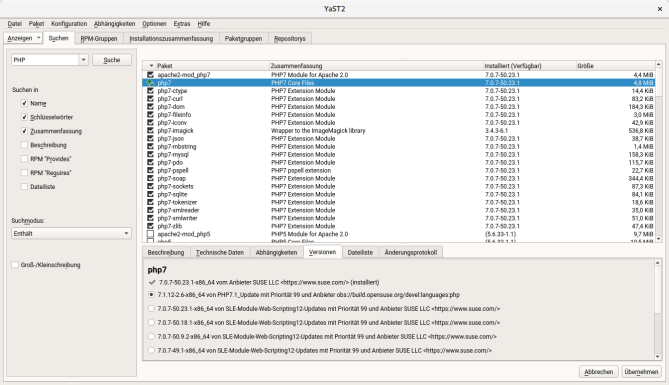Image resolution: width=669 pixels, height=385 pixels.
Task: Enable RPM "Requires" search option
Action: [x=24, y=173]
